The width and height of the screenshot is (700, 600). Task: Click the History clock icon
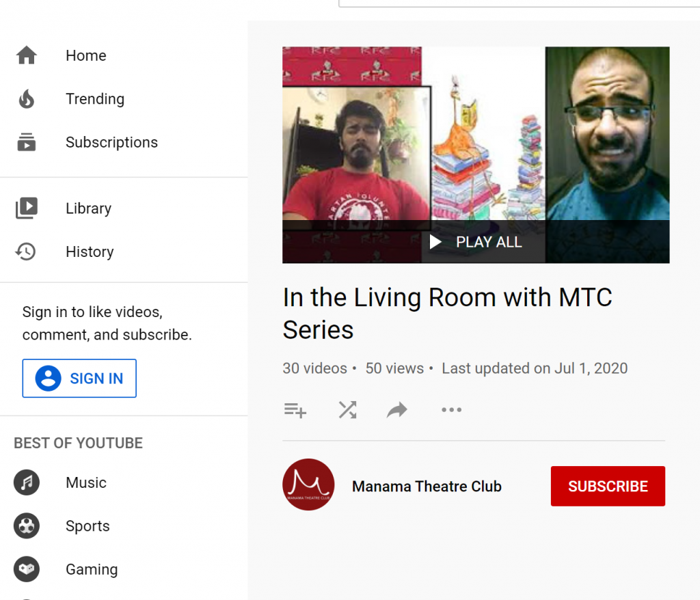tap(27, 251)
